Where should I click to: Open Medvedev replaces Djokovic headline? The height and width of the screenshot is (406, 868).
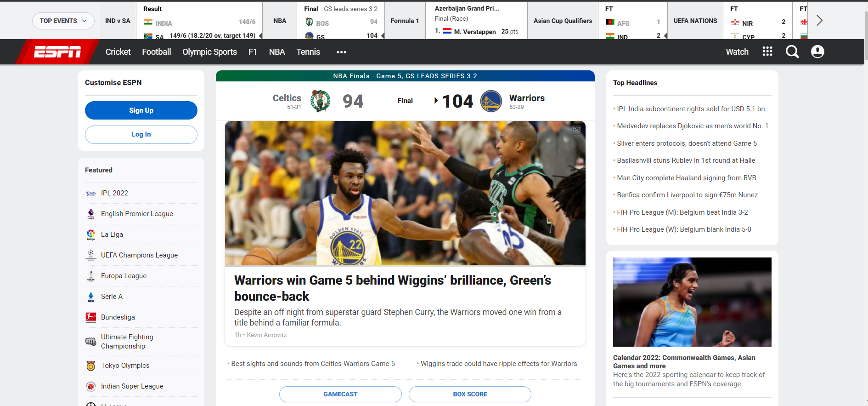coord(693,126)
